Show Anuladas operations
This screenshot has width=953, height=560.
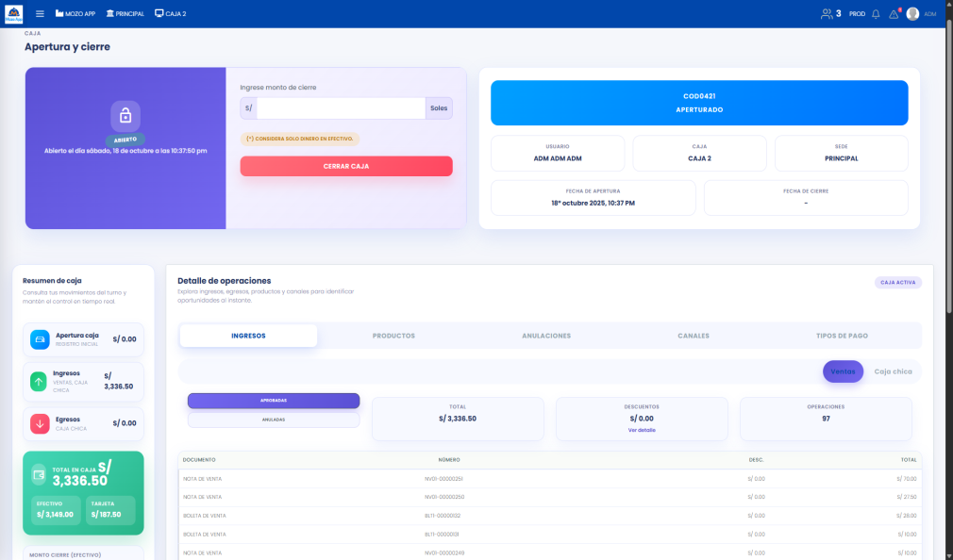click(x=274, y=420)
